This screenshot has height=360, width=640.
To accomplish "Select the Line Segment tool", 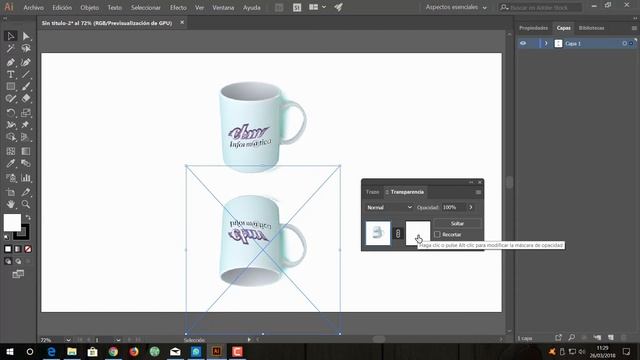I will [x=26, y=74].
